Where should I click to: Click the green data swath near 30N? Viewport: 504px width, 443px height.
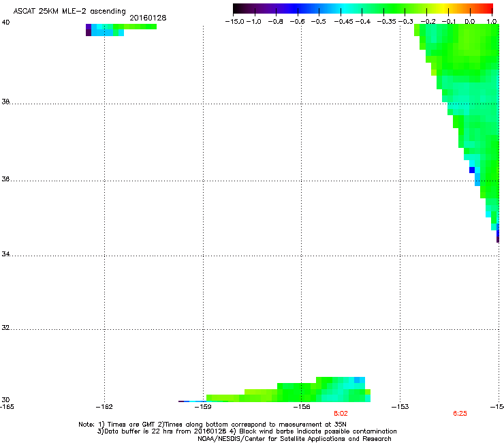[x=289, y=394]
